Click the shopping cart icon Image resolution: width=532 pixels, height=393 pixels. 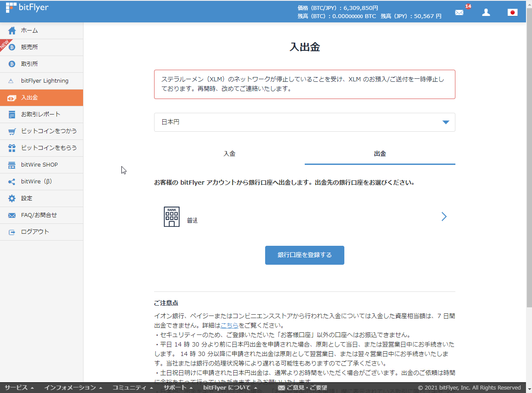pyautogui.click(x=12, y=131)
